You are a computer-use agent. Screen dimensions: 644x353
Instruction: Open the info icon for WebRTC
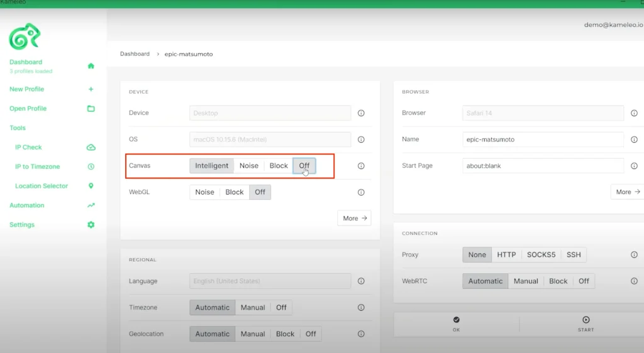[x=634, y=281]
